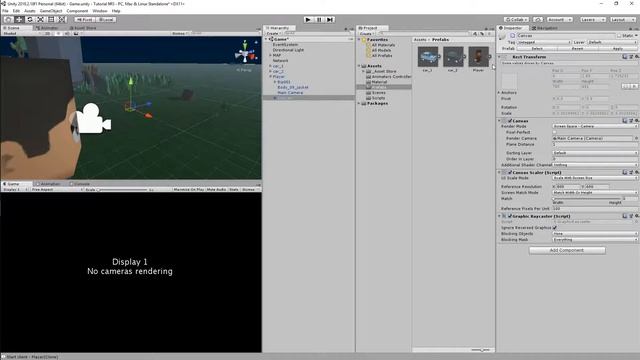The width and height of the screenshot is (640, 360).
Task: Collapse the Player object in Hierarchy
Action: tap(270, 76)
